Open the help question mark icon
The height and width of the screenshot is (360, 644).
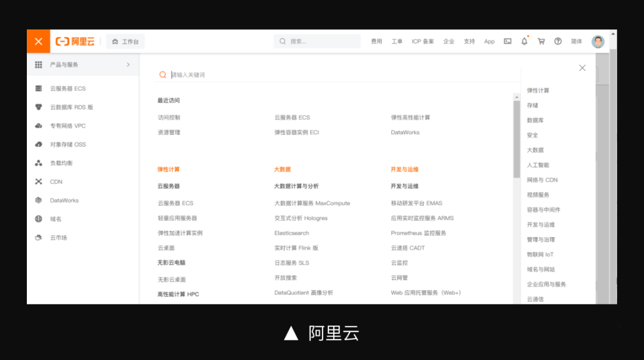(x=558, y=42)
